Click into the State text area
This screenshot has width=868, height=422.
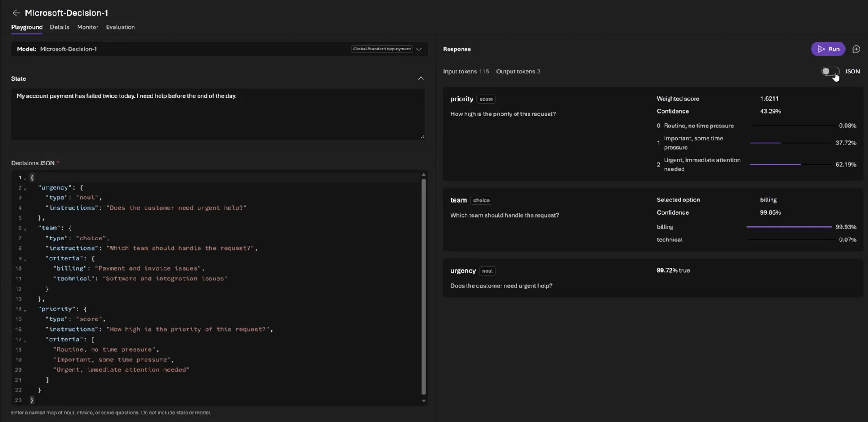click(218, 114)
